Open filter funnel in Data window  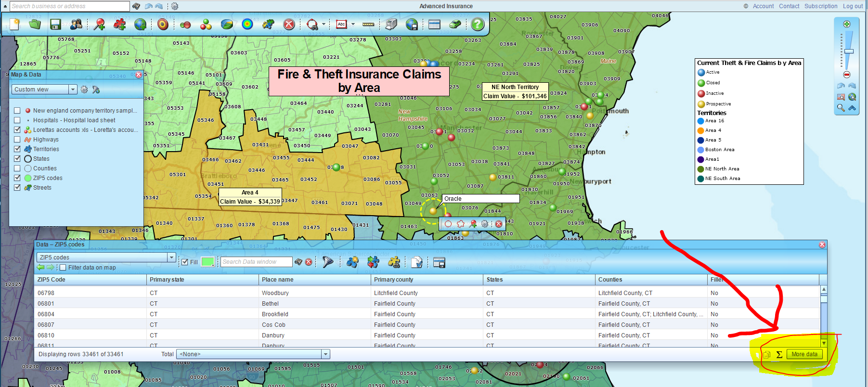[328, 262]
